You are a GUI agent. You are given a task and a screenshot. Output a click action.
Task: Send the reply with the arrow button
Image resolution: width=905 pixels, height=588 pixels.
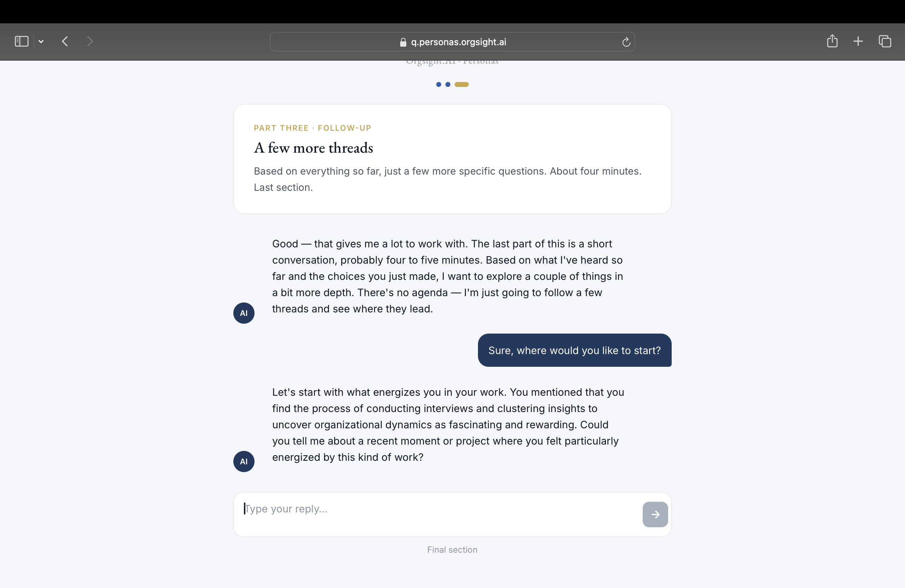tap(655, 514)
